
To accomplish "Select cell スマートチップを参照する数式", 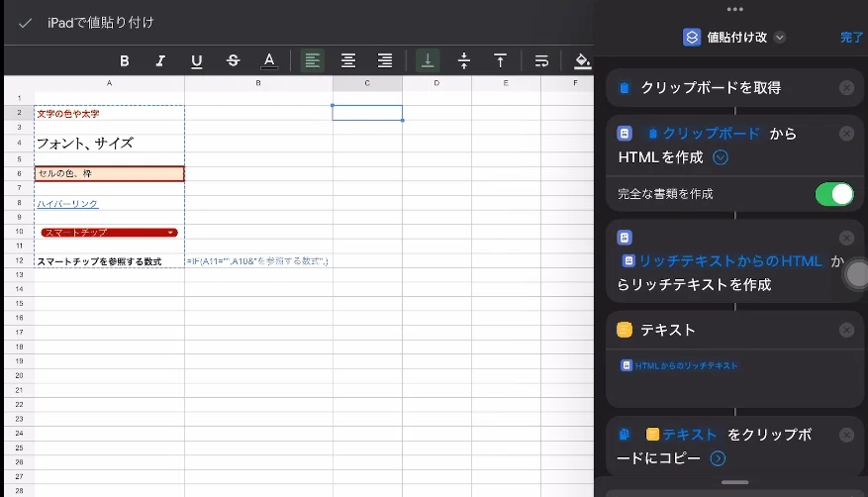I will coord(109,260).
